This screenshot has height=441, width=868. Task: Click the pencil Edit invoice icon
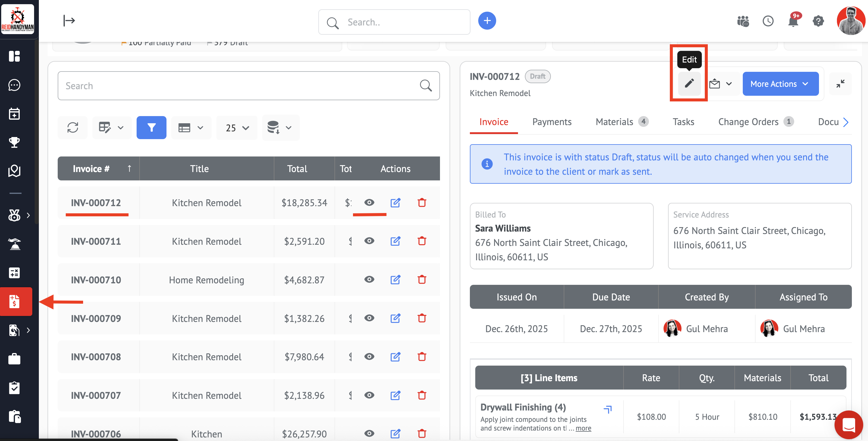click(689, 83)
